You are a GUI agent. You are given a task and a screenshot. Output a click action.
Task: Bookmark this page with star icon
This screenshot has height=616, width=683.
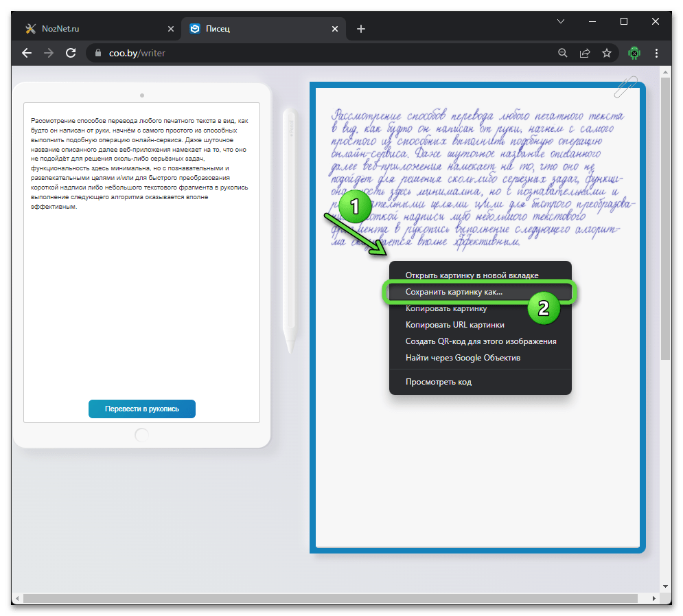click(607, 53)
